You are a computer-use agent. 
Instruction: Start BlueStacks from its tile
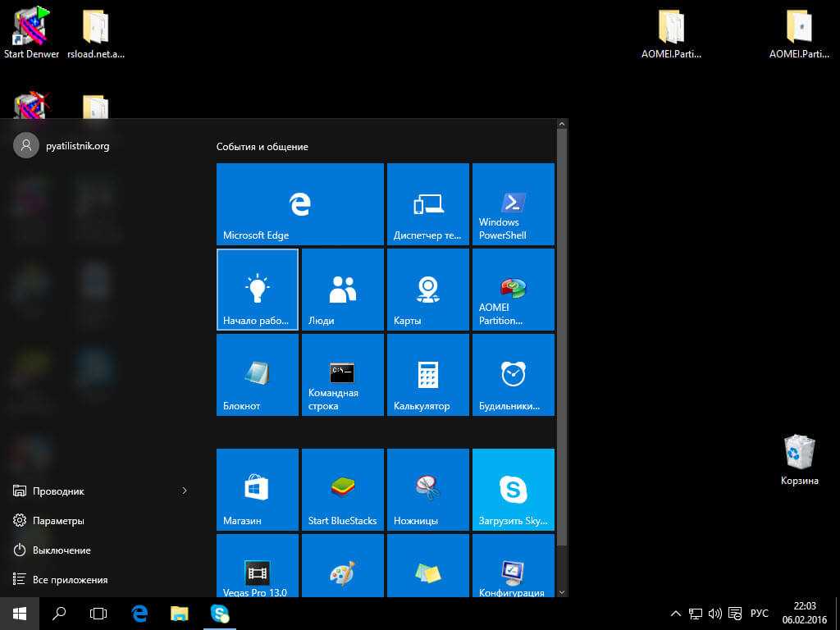click(342, 490)
